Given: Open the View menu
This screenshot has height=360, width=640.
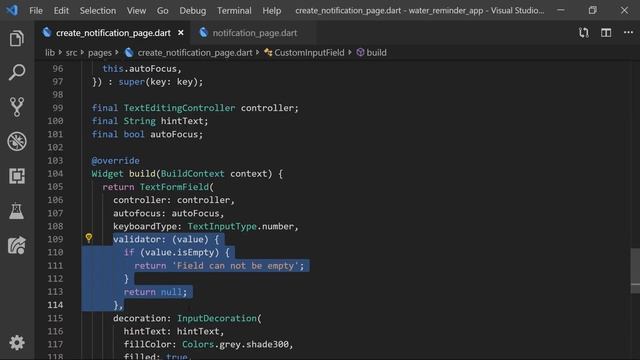Looking at the screenshot, I should click(x=136, y=11).
